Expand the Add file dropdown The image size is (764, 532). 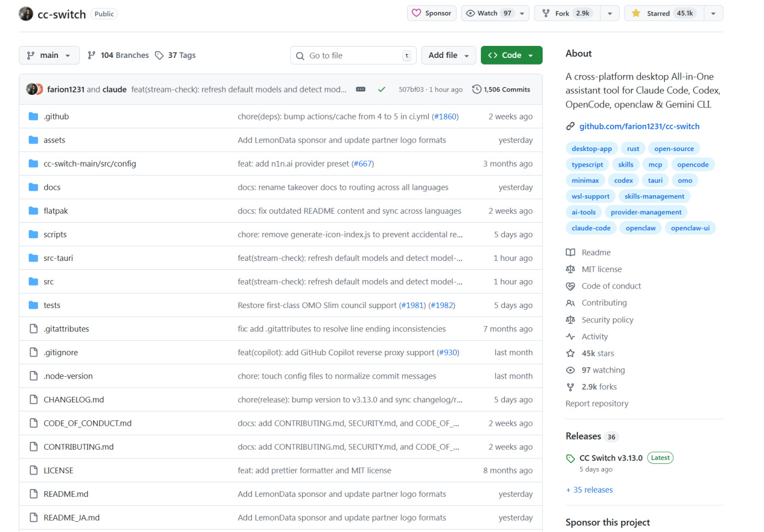tap(449, 56)
